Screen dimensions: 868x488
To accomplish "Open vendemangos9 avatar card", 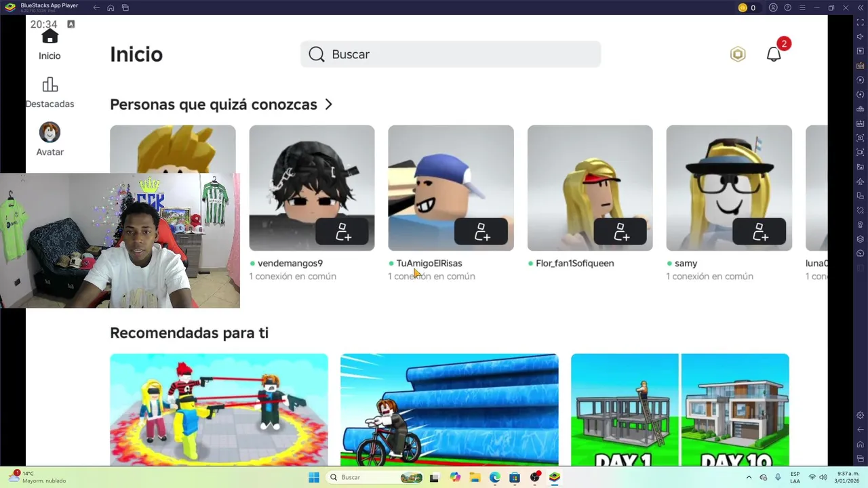I will (311, 188).
